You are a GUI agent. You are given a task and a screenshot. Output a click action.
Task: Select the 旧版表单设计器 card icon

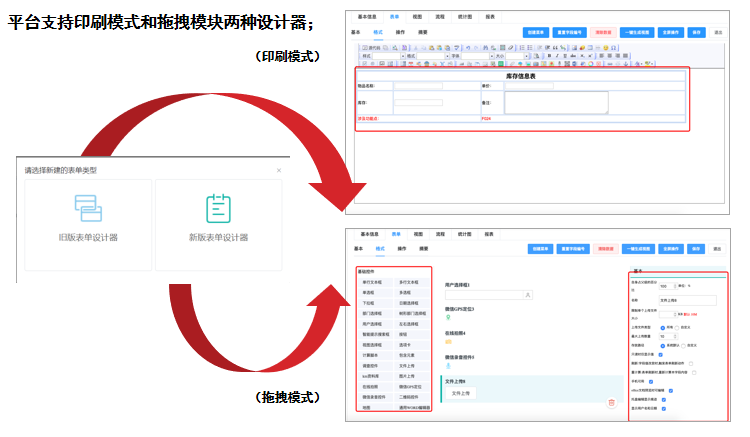[88, 208]
